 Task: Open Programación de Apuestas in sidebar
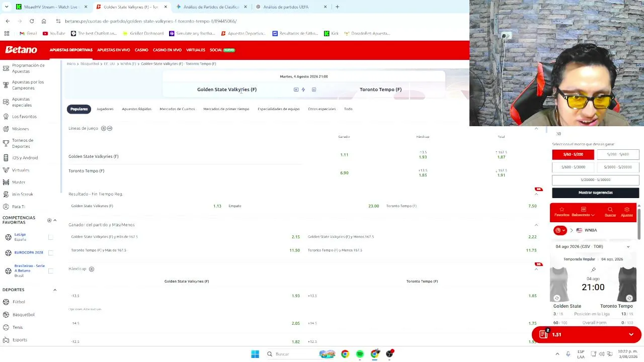click(x=28, y=68)
